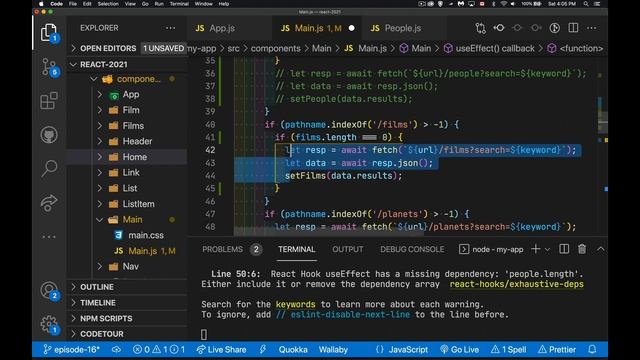
Task: Click the notifications bell in status bar
Action: pyautogui.click(x=592, y=349)
